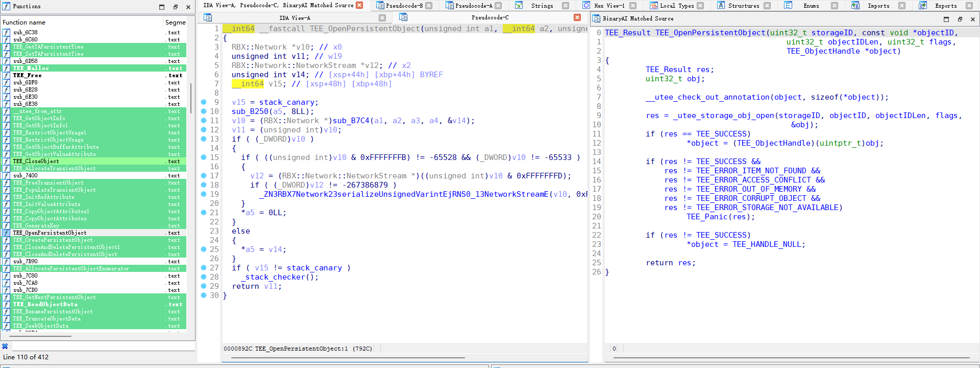Sort by the Function name column header
Screen dimensions: 980x368
tap(82, 22)
